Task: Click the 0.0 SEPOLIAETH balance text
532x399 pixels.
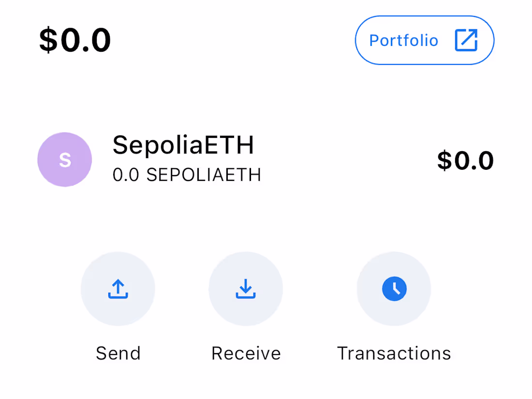Action: click(187, 175)
